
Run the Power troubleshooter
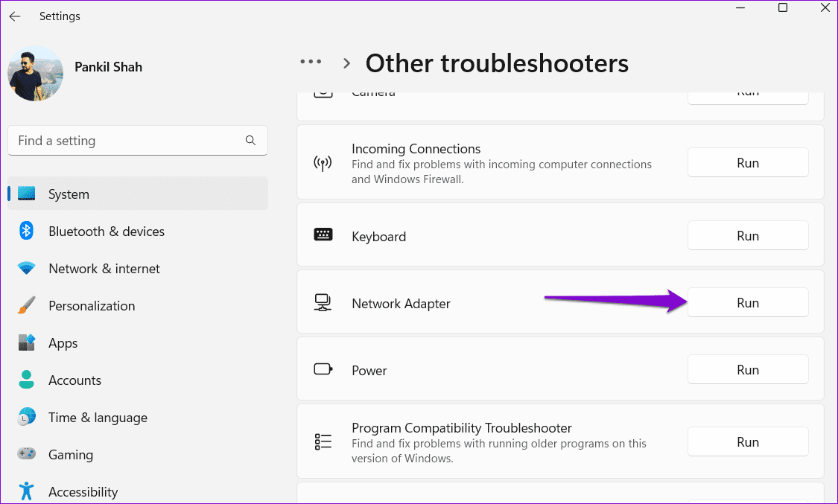tap(747, 370)
